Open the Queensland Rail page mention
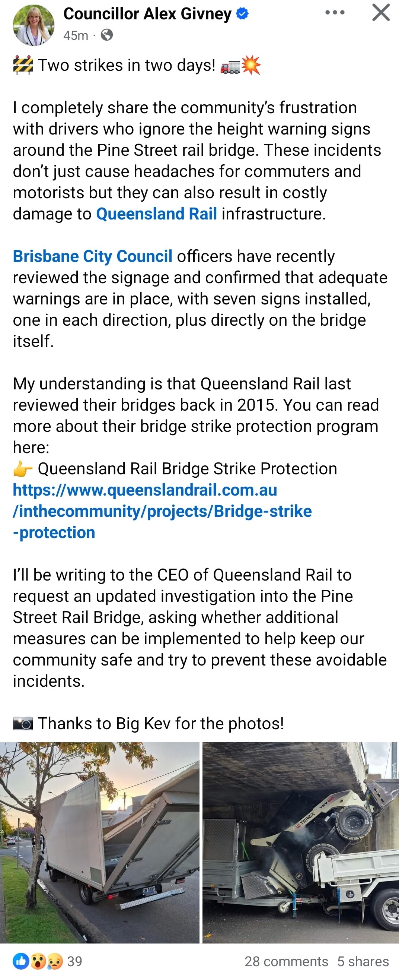This screenshot has width=399, height=980. (157, 214)
